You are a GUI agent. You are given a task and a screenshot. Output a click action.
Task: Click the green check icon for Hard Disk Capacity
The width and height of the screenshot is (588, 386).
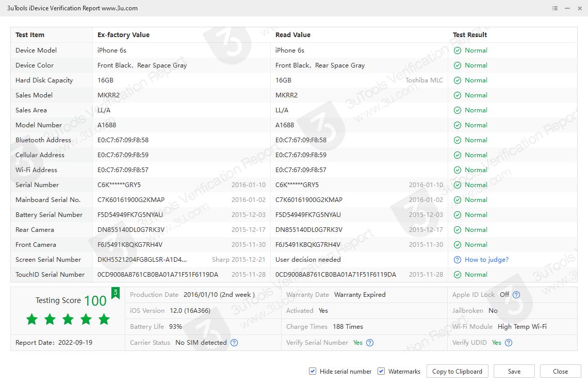[457, 80]
